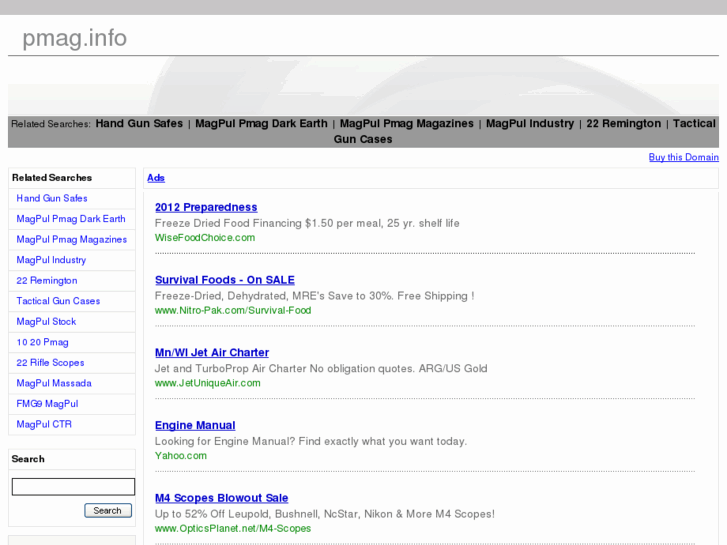Visit www.JetUniqueAir.com ad URL

coord(208,383)
